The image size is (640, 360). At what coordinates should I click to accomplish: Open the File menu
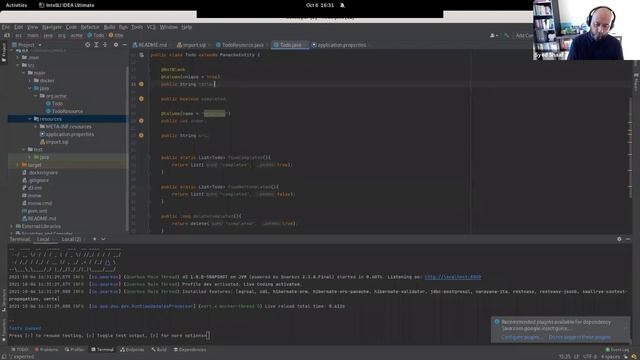point(6,27)
